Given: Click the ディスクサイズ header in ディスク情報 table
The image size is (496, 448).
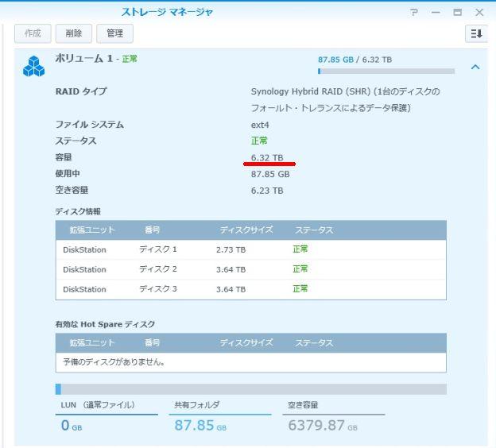Looking at the screenshot, I should (x=246, y=230).
